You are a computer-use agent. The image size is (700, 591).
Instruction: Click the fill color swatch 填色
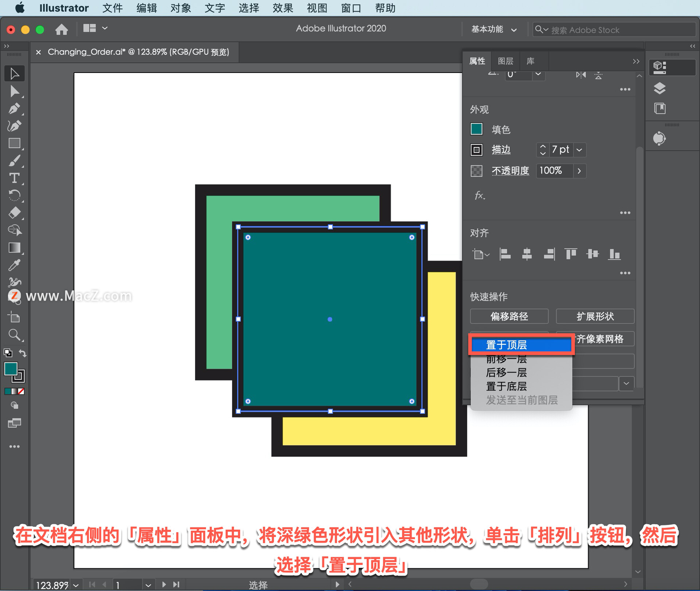[477, 129]
